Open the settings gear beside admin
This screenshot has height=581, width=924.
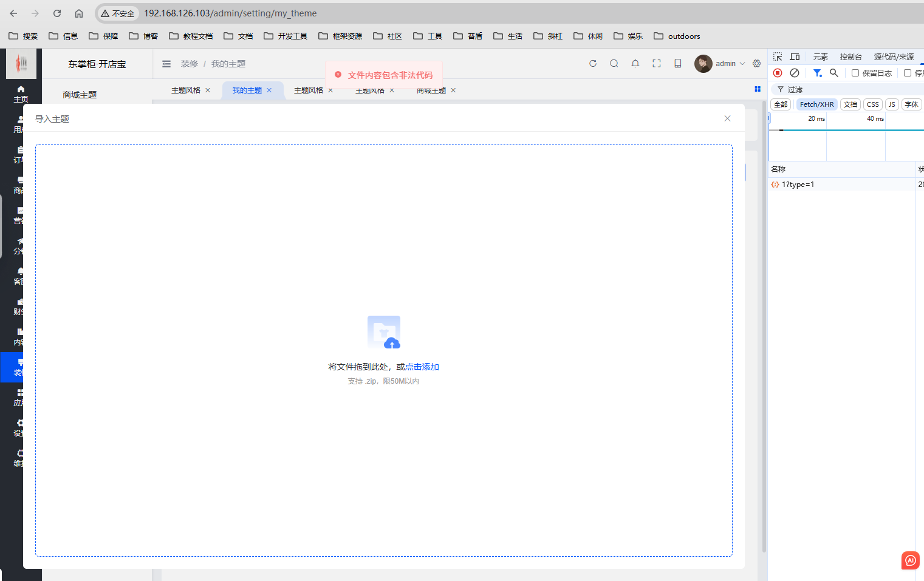[757, 63]
